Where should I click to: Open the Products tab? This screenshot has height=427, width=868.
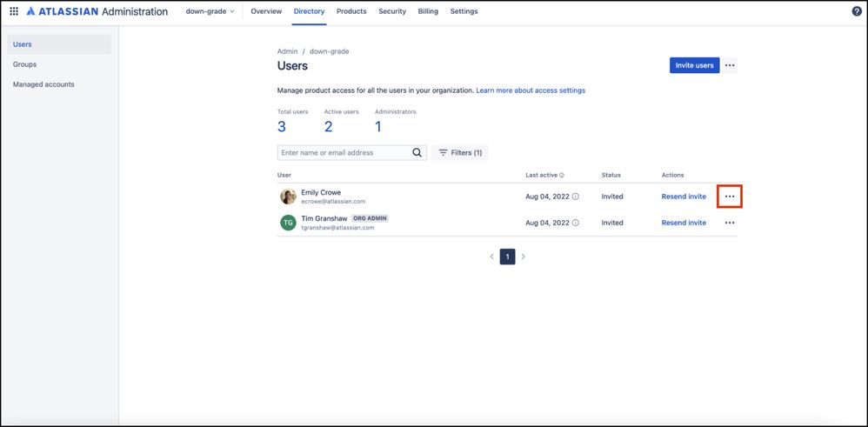click(351, 11)
